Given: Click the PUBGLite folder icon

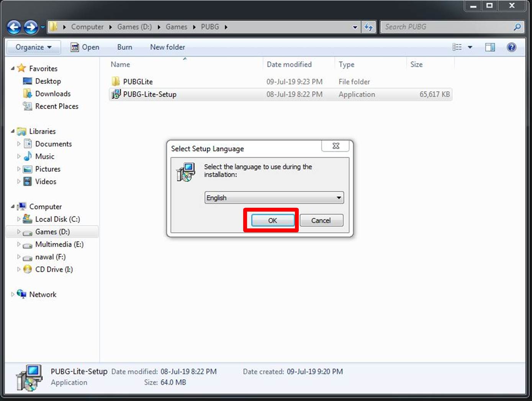Looking at the screenshot, I should 116,82.
